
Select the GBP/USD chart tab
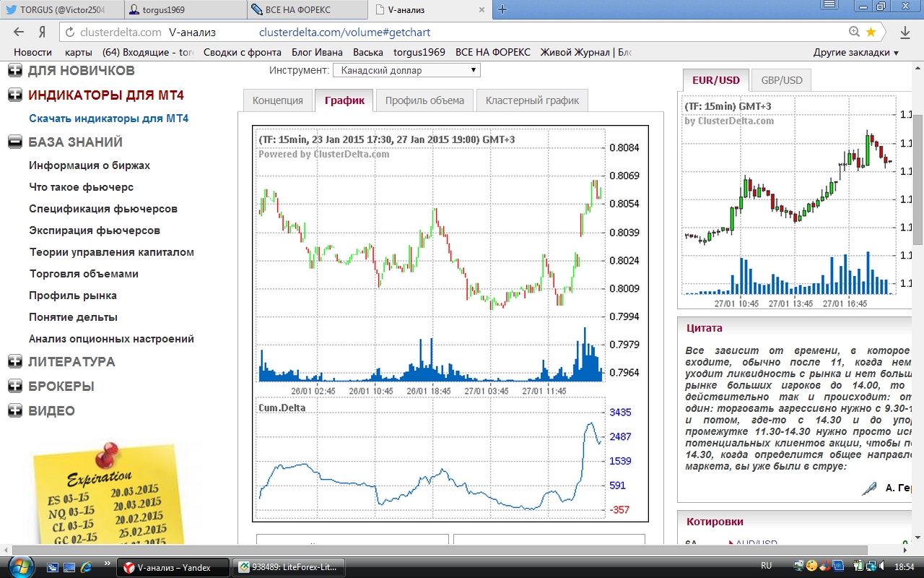click(782, 80)
